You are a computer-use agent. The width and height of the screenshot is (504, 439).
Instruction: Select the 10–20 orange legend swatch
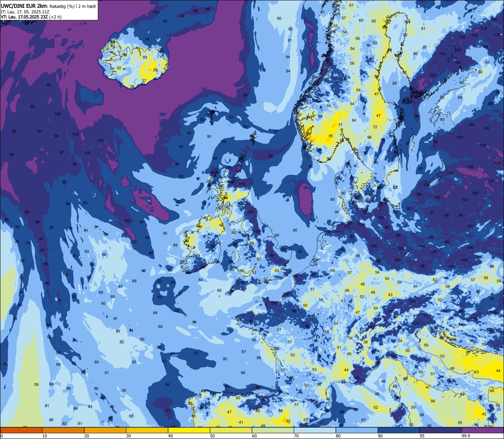63,430
